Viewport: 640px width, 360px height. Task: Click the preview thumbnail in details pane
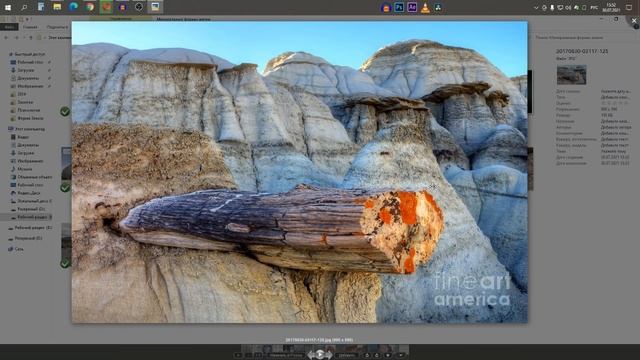click(571, 75)
